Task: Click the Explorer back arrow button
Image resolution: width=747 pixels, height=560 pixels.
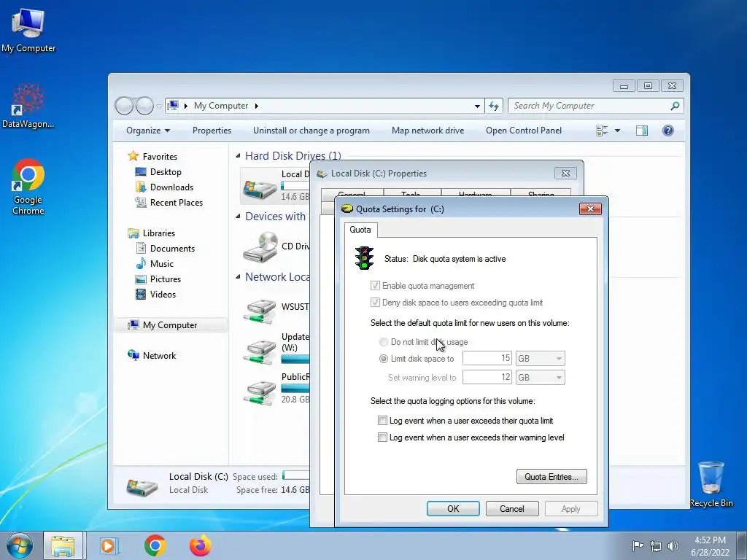Action: (124, 106)
